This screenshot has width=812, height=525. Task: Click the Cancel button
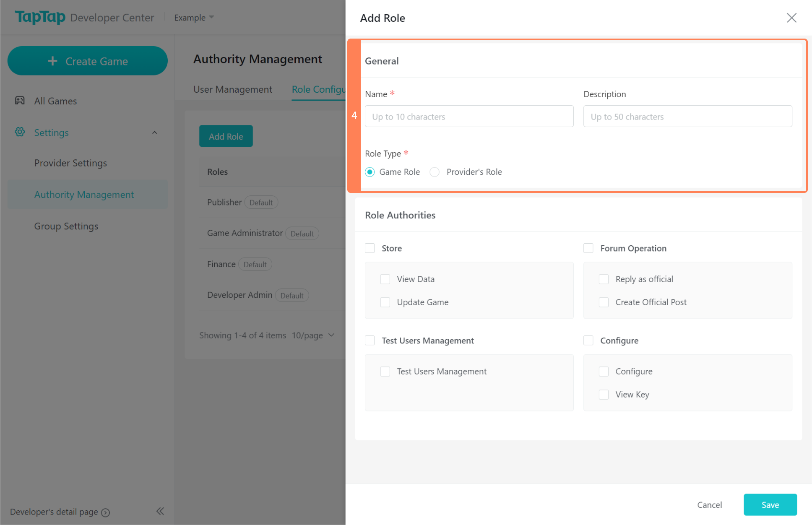click(x=709, y=505)
